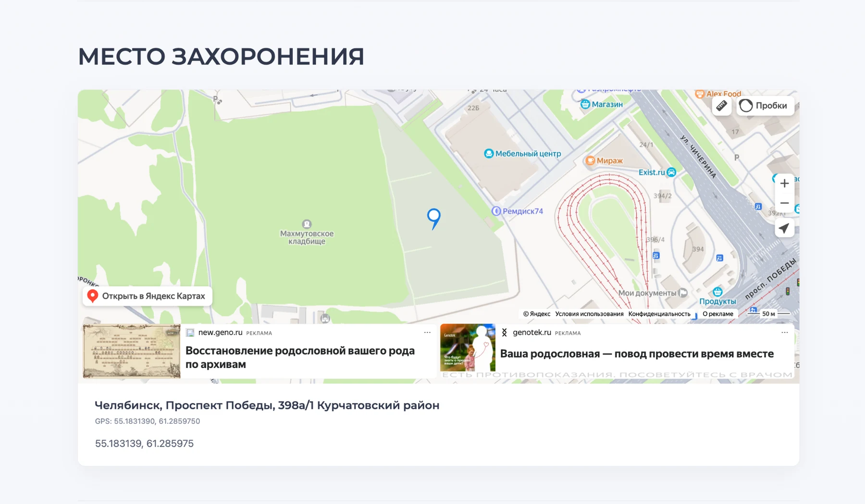Click the 50 м map scale indicator
This screenshot has width=865, height=504.
click(768, 314)
